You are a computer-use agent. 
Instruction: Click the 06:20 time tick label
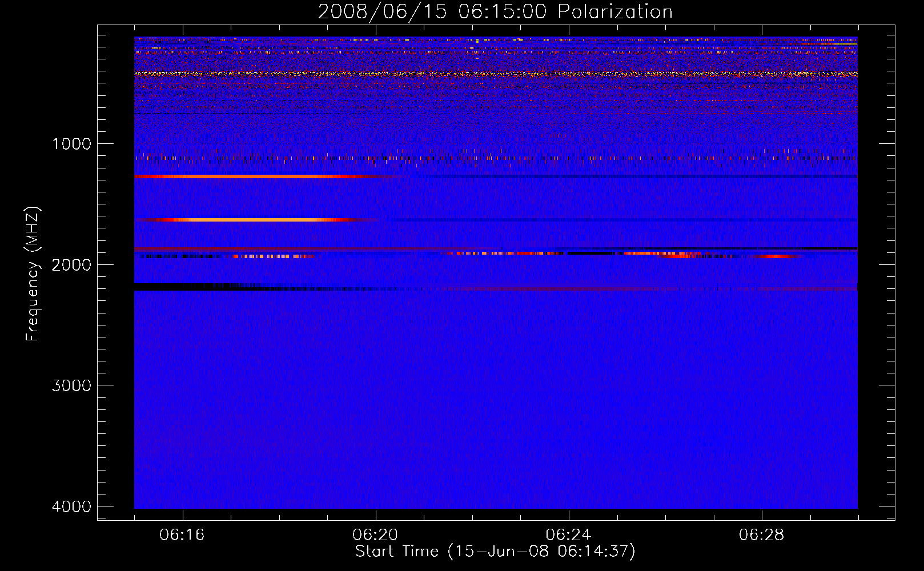375,535
